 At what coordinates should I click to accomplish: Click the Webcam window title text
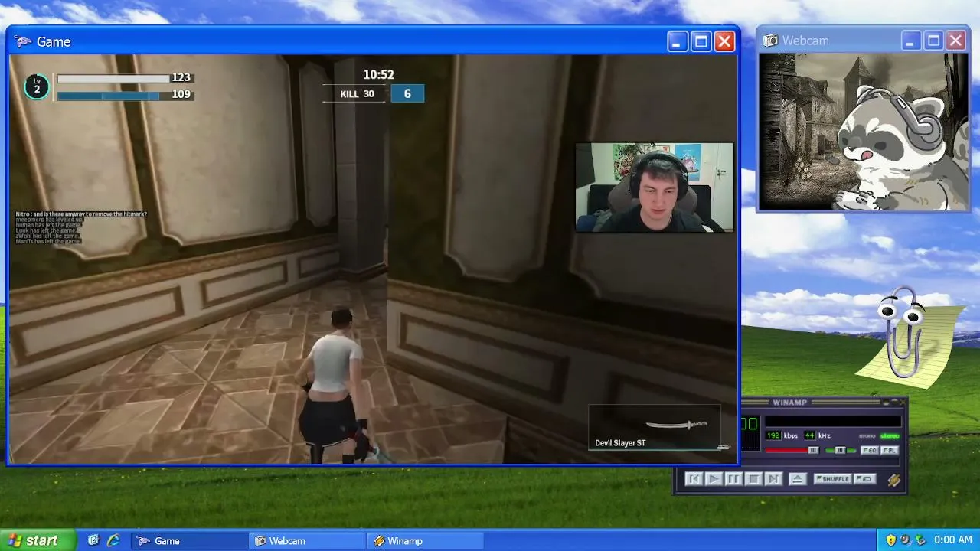(x=805, y=41)
